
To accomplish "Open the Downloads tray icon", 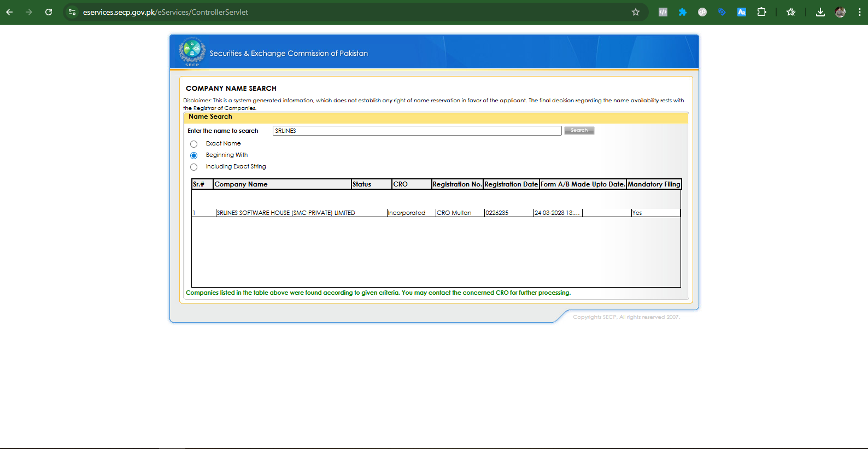I will coord(820,12).
